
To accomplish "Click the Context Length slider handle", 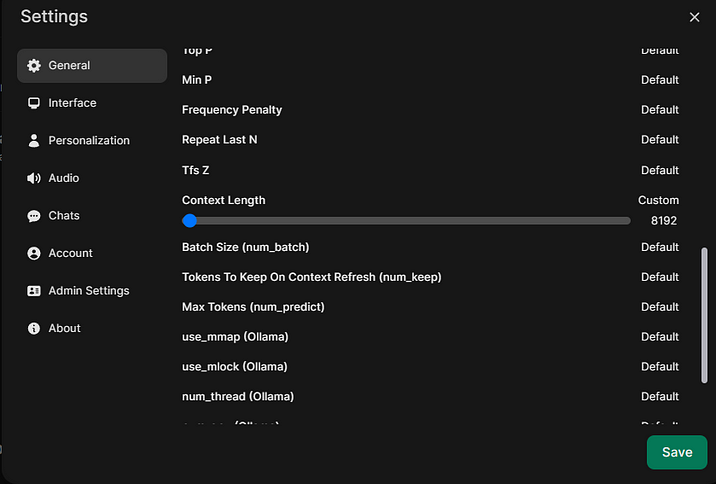I will coord(190,221).
